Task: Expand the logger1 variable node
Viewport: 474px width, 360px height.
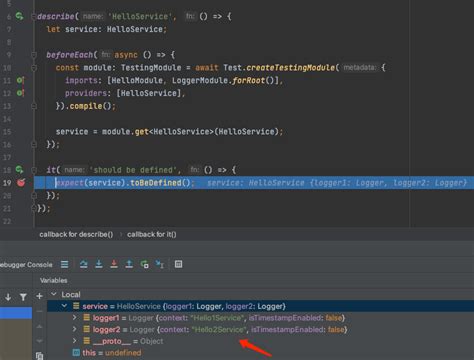Action: pyautogui.click(x=74, y=318)
